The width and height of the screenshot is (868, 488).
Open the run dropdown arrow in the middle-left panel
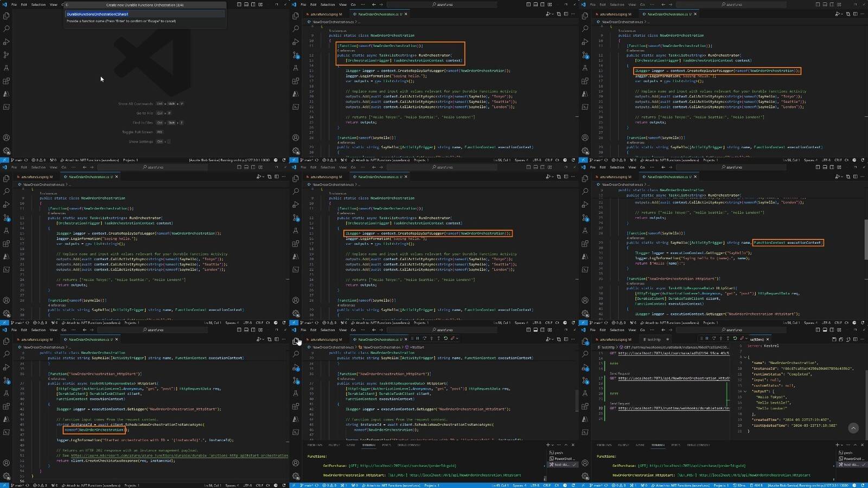pyautogui.click(x=263, y=177)
